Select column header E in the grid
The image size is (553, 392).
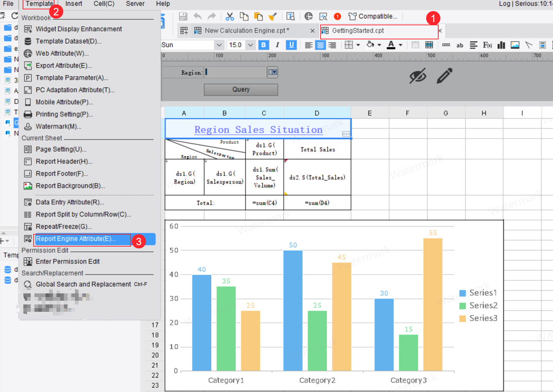click(x=369, y=113)
